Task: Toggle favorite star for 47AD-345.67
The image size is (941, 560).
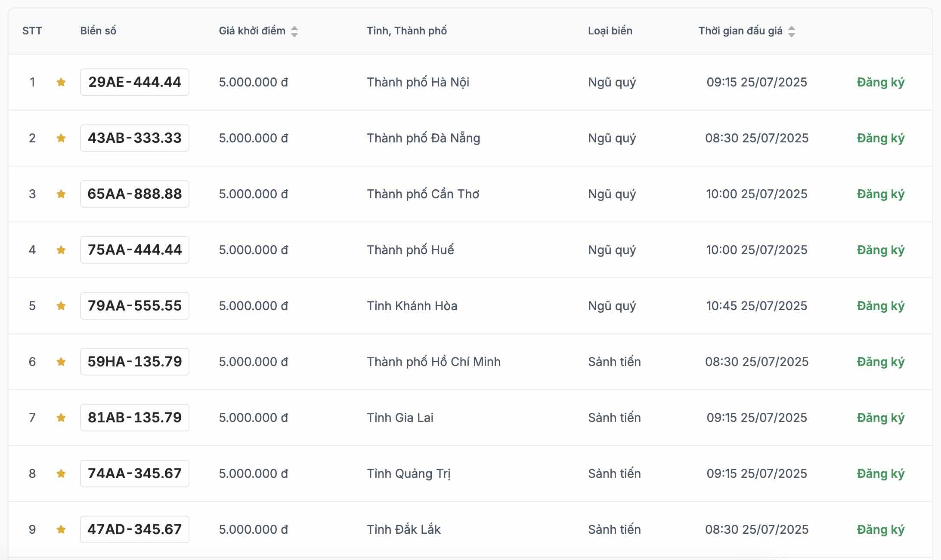Action: pyautogui.click(x=61, y=529)
